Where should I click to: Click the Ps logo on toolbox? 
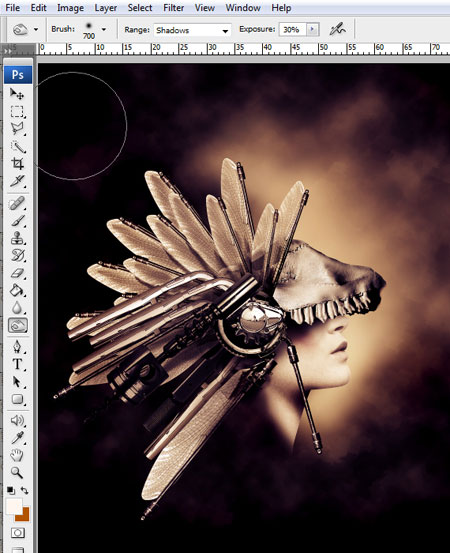(x=18, y=74)
